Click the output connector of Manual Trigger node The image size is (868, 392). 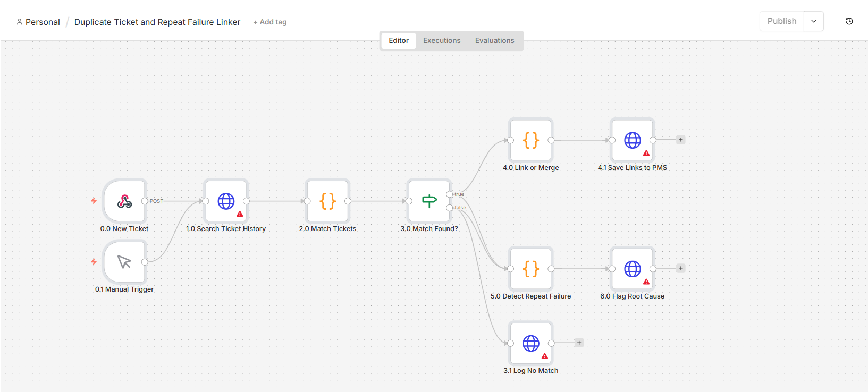click(145, 262)
